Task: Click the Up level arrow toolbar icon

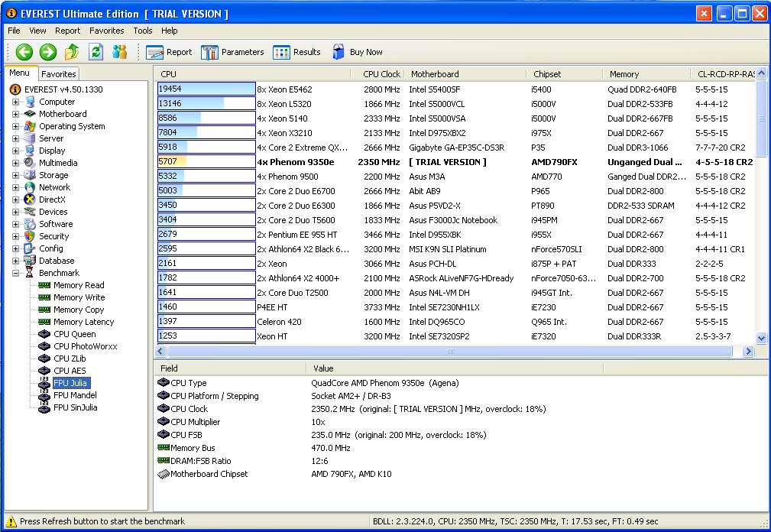Action: pyautogui.click(x=72, y=52)
